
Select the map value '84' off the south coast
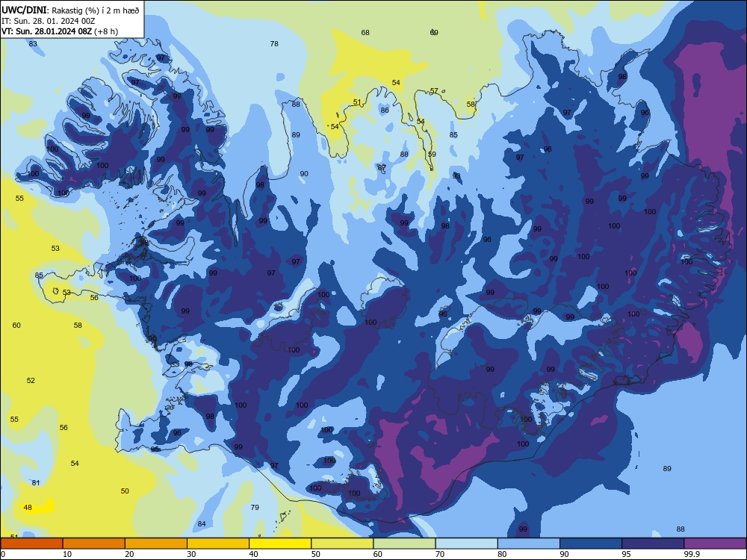[202, 524]
